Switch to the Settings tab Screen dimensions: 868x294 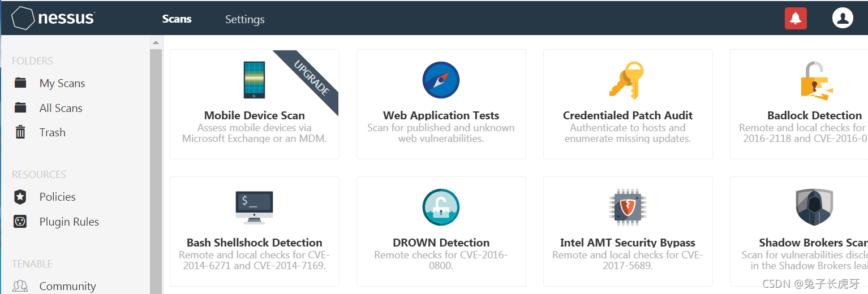coord(244,19)
